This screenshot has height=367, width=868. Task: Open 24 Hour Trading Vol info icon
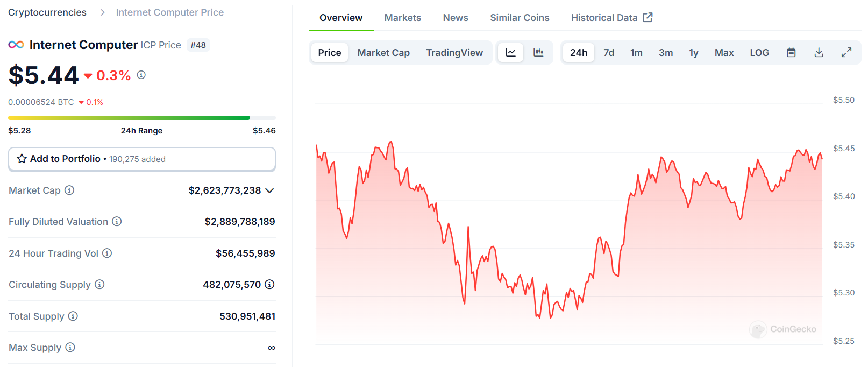107,253
